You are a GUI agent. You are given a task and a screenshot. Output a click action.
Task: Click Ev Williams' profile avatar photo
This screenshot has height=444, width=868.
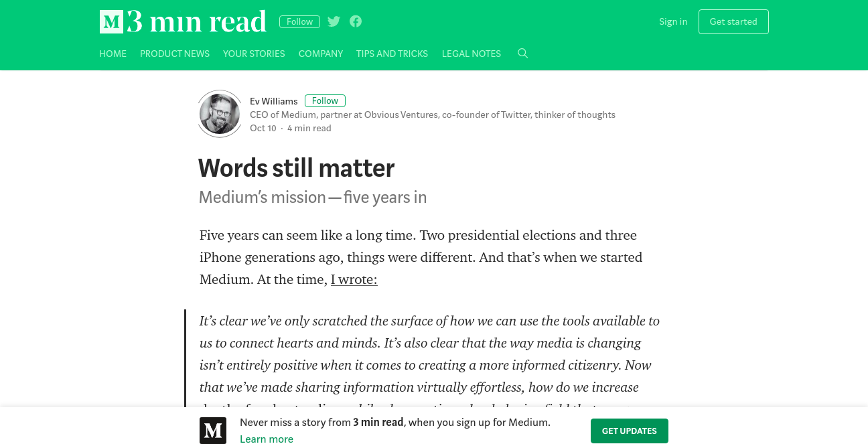point(220,114)
